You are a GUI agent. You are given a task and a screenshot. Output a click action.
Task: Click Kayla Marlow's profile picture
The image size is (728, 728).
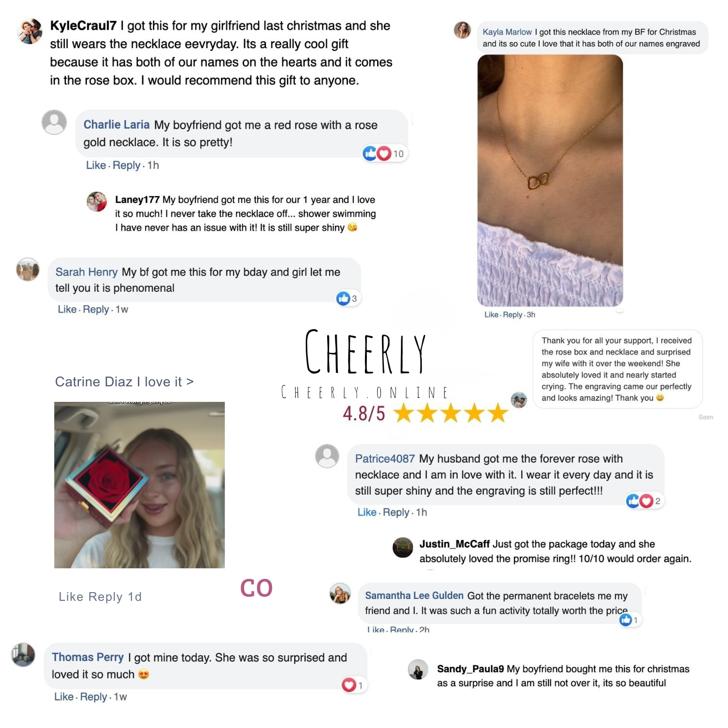462,30
